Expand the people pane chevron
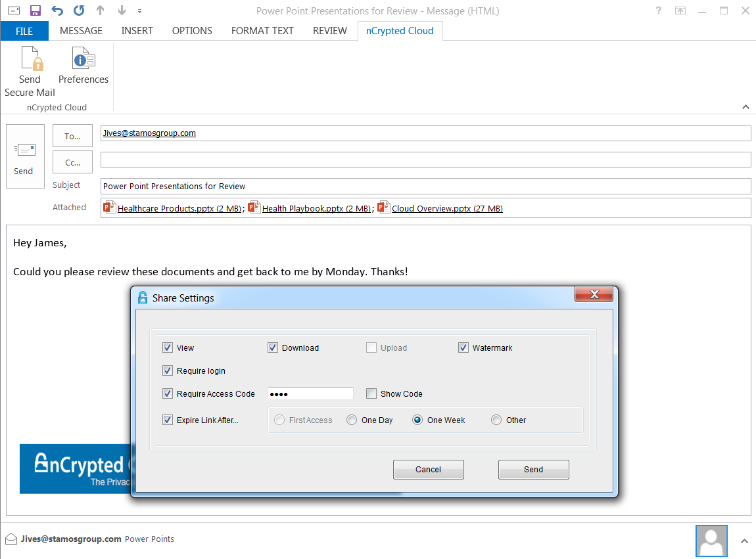Viewport: 756px width, 559px height. click(x=744, y=541)
